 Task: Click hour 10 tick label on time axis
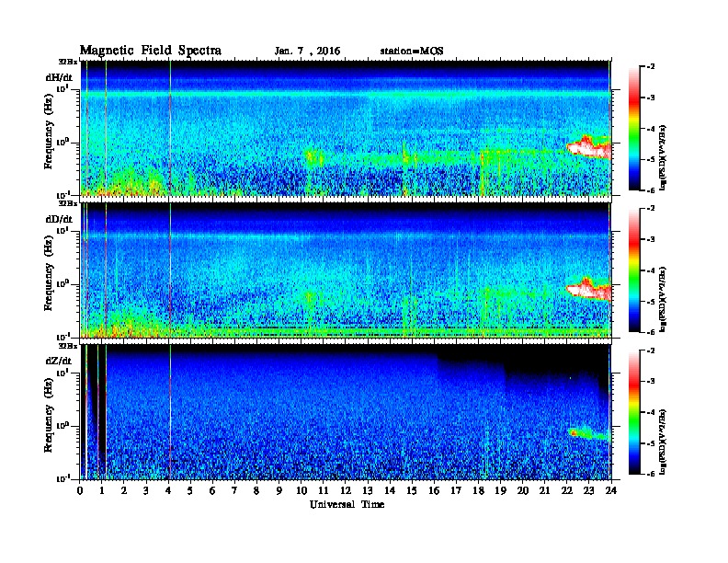click(x=301, y=490)
